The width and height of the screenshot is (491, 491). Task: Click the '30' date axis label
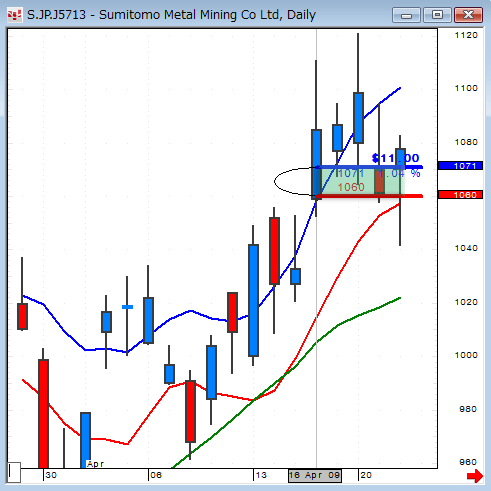tap(51, 475)
